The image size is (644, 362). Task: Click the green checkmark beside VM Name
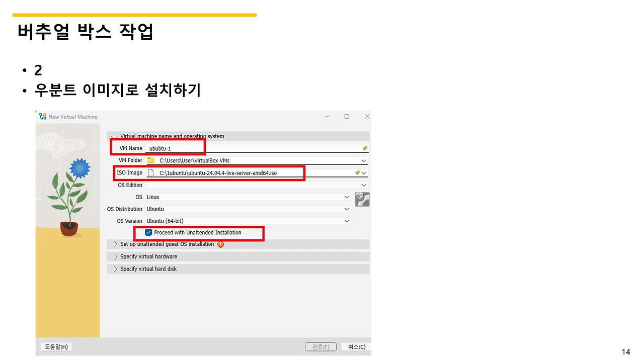(x=365, y=148)
